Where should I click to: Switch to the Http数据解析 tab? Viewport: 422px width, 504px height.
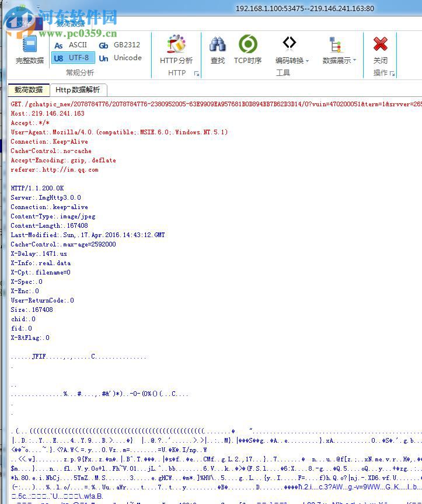(x=78, y=90)
